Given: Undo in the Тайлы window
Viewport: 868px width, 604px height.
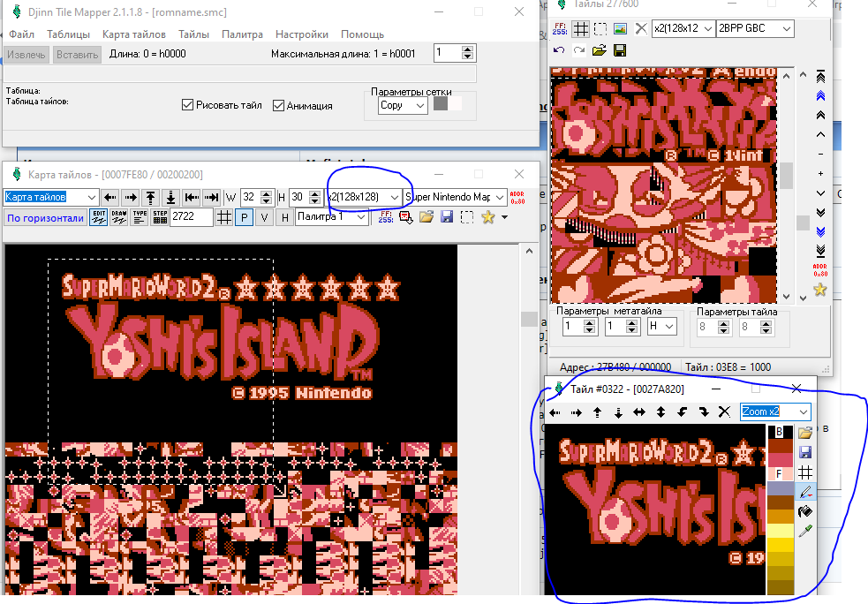Looking at the screenshot, I should pos(559,50).
